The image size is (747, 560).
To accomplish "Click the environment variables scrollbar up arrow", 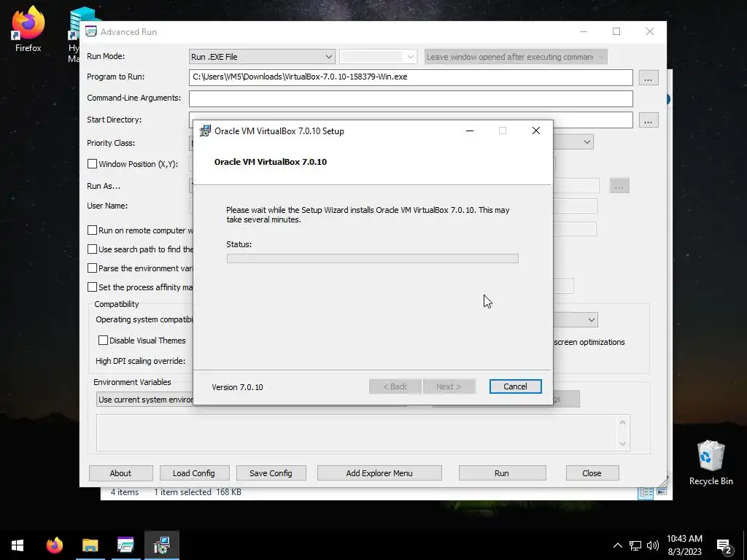I will click(622, 422).
